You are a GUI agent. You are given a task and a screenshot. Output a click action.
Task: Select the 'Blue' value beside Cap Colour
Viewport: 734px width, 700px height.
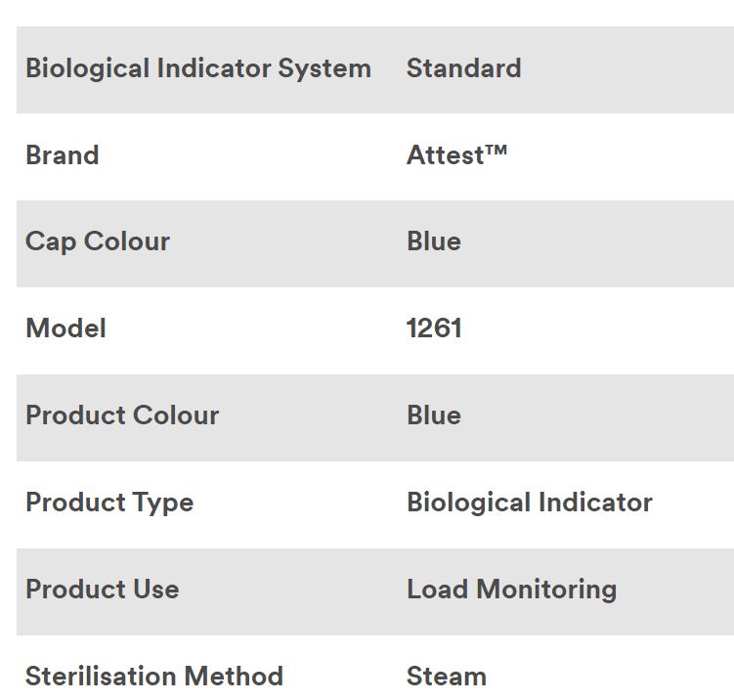tap(434, 241)
